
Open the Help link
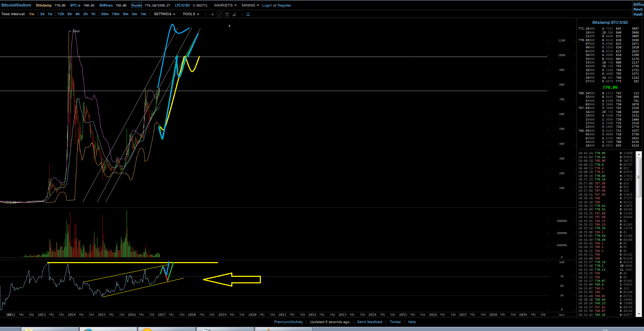pos(412,322)
